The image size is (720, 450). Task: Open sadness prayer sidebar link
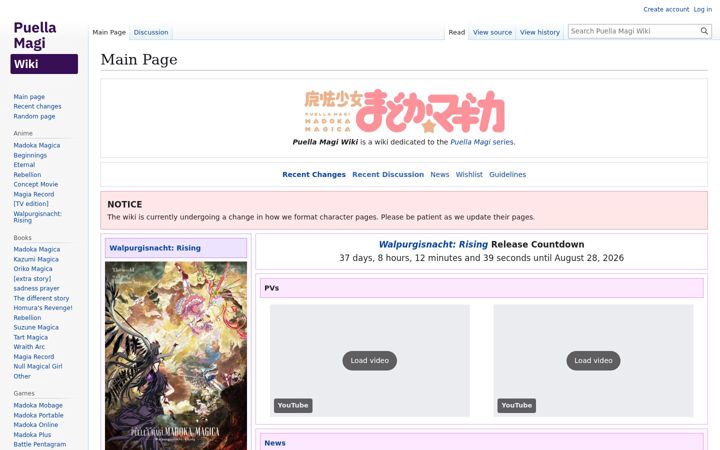[x=36, y=289]
